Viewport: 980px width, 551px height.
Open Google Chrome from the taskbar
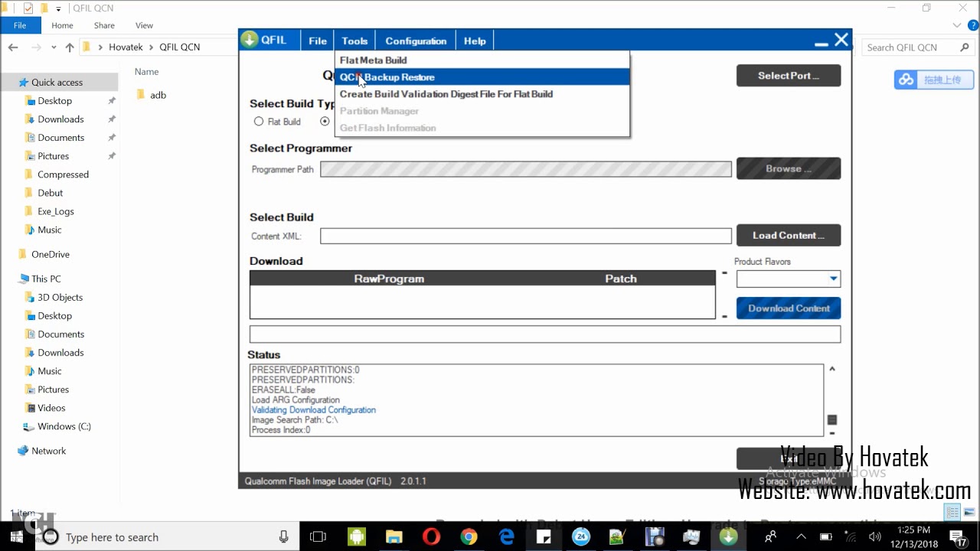[x=469, y=537]
